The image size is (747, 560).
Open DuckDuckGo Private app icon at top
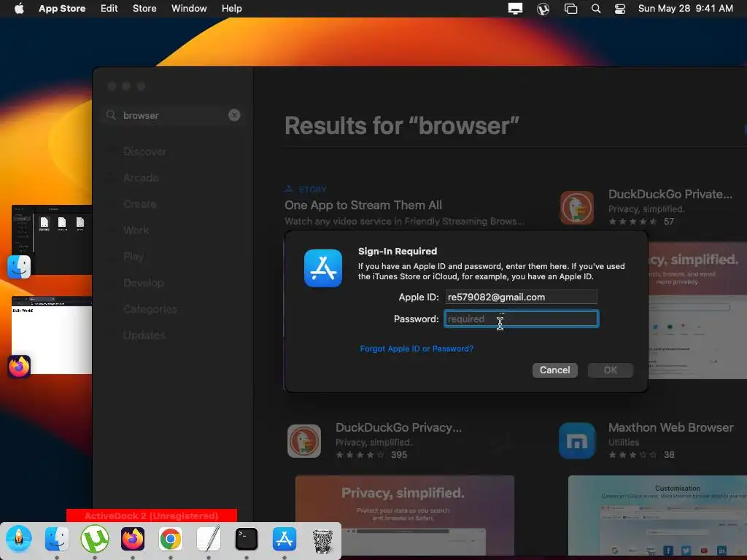[x=576, y=208]
